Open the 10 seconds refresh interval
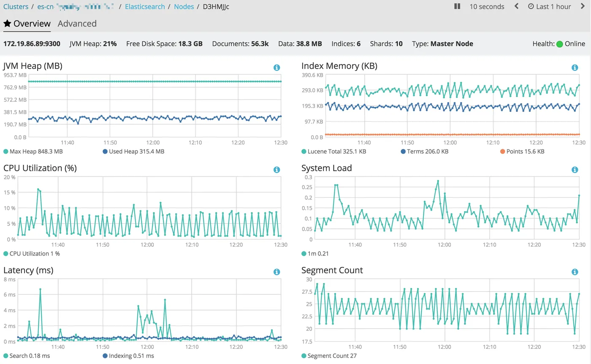 487,7
